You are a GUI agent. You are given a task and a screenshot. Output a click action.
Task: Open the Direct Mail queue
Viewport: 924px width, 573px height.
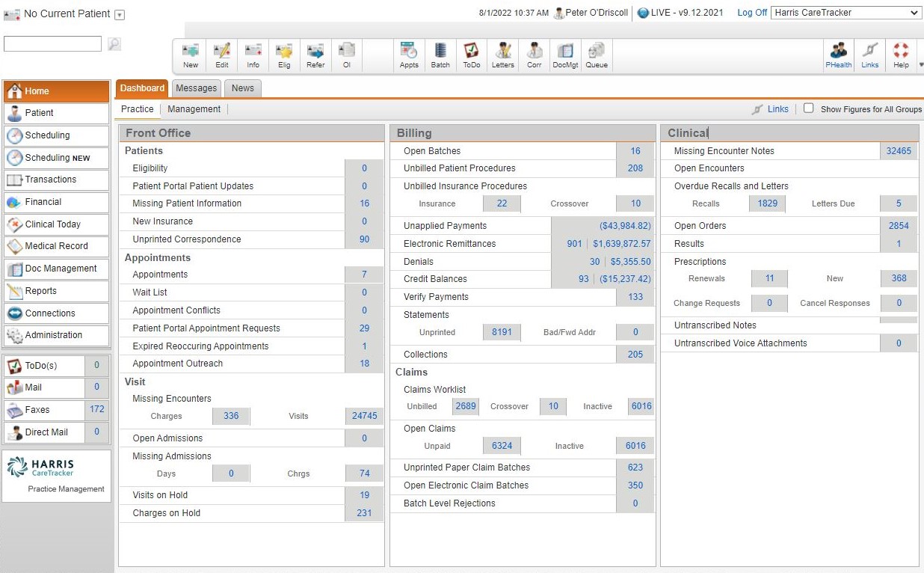point(56,432)
